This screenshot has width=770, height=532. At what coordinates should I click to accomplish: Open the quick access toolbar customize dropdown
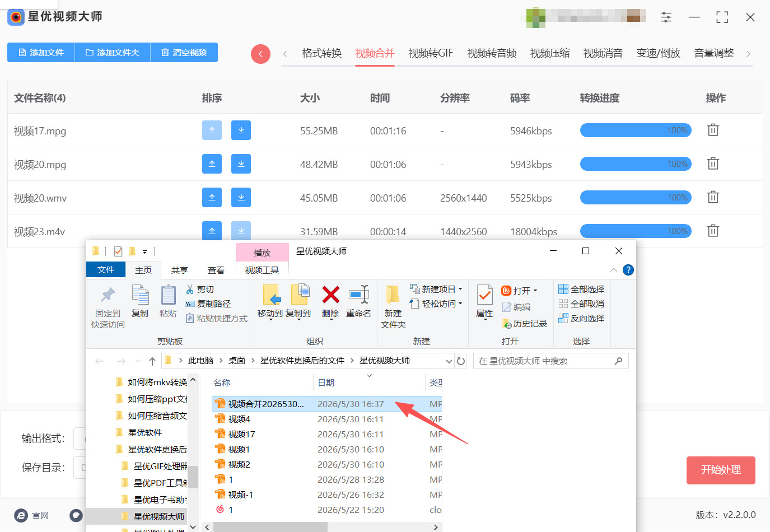144,251
